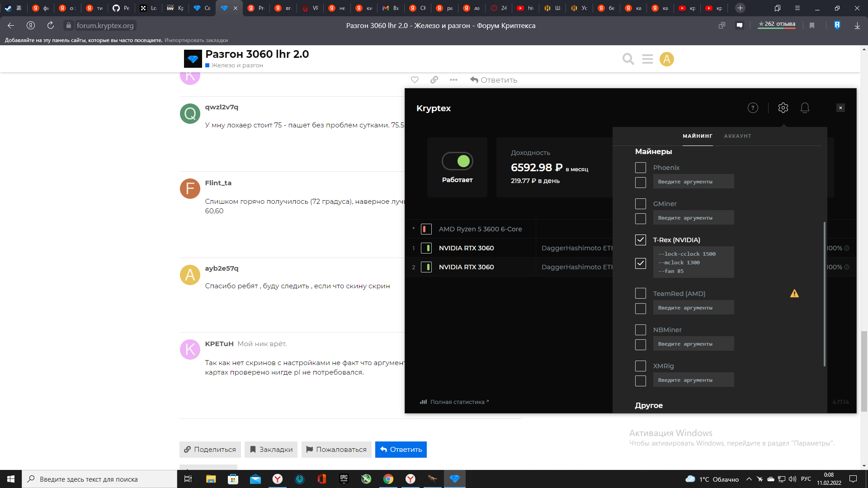Image resolution: width=868 pixels, height=488 pixels.
Task: Click the browser back arrow
Action: (x=11, y=26)
